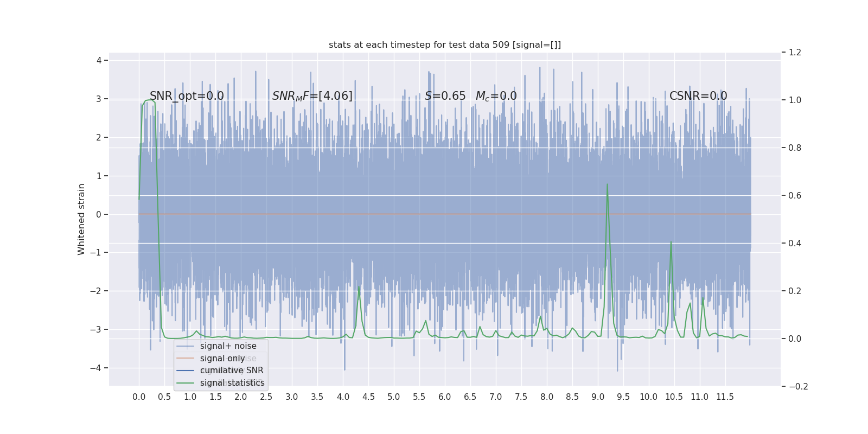Click the left y-axis tick label 4
Image resolution: width=868 pixels, height=434 pixels.
pos(99,60)
